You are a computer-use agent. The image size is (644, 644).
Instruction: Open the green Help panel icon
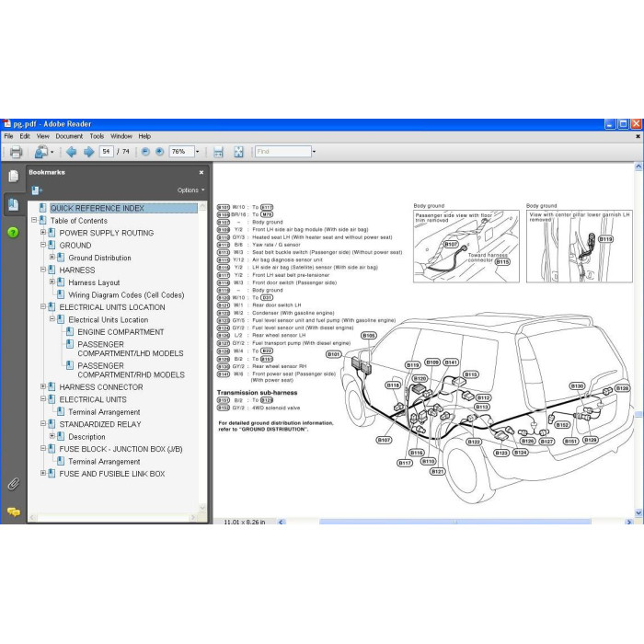[x=13, y=233]
